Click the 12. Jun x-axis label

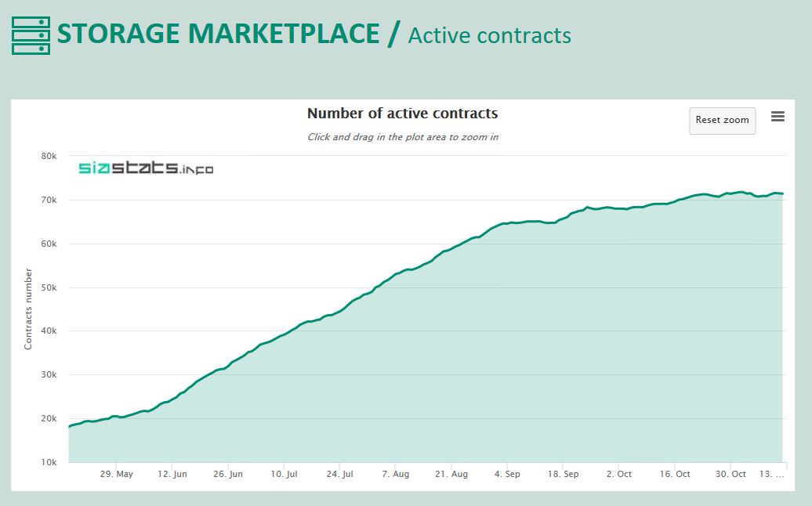coord(172,474)
